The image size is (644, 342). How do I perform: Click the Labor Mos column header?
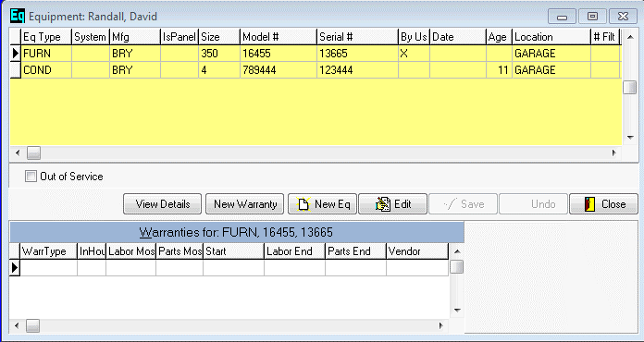tap(131, 251)
